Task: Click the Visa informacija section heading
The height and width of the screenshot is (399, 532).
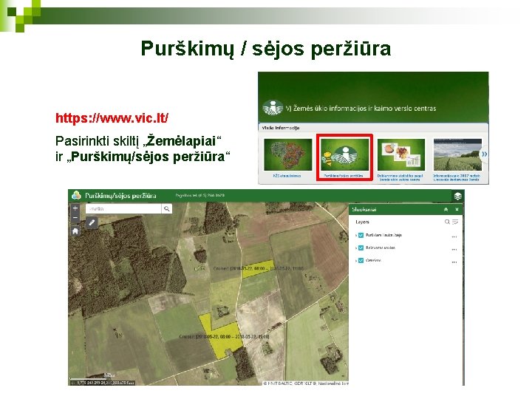Action: [x=280, y=128]
